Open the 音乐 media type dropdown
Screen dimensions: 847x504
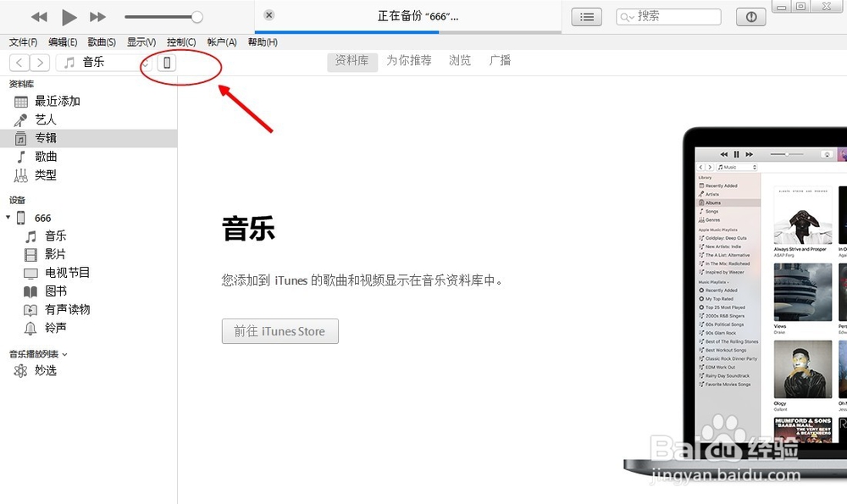(103, 63)
